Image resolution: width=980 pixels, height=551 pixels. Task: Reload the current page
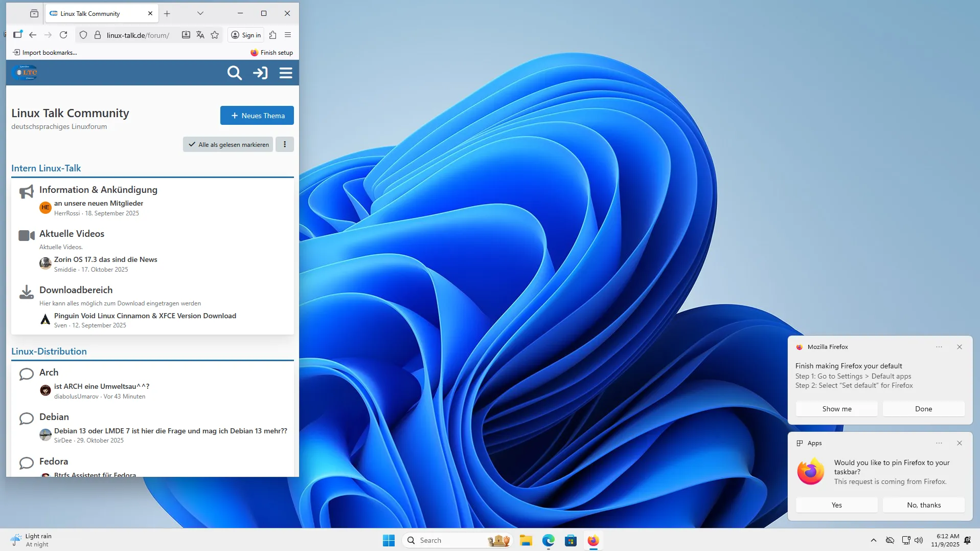[x=63, y=35]
